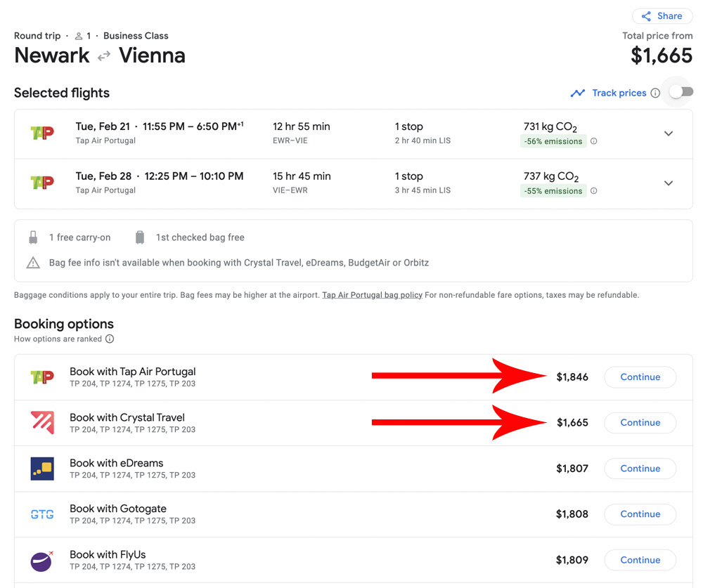Click the Business Class label
The width and height of the screenshot is (703, 588).
[x=136, y=36]
